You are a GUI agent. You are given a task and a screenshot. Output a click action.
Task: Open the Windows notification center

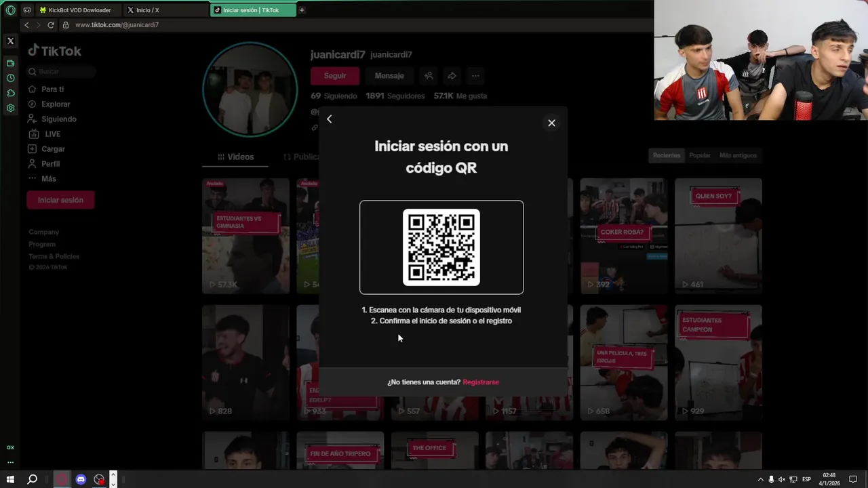tap(853, 479)
